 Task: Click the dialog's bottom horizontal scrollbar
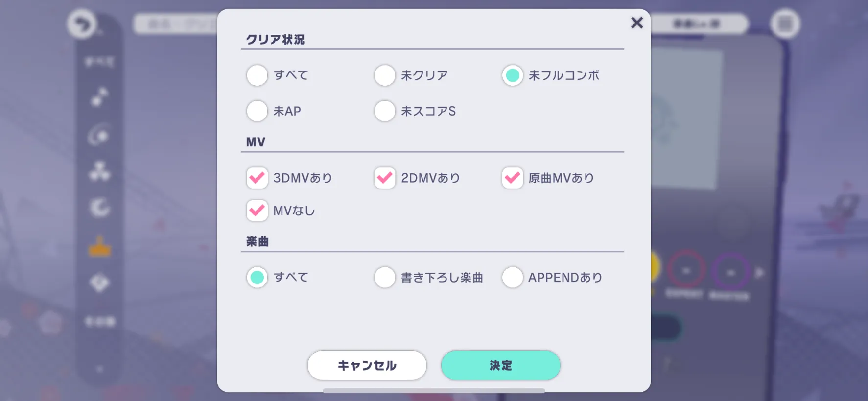tap(434, 391)
